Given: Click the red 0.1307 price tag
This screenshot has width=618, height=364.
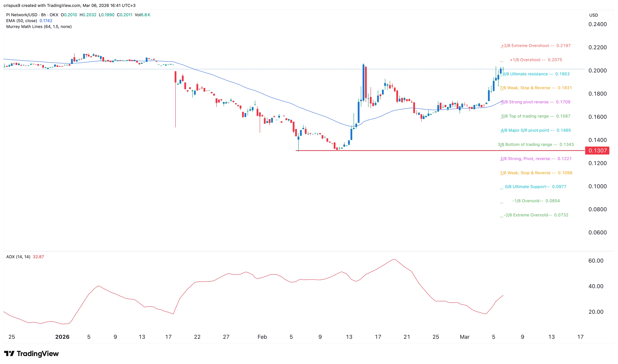Looking at the screenshot, I should click(597, 151).
